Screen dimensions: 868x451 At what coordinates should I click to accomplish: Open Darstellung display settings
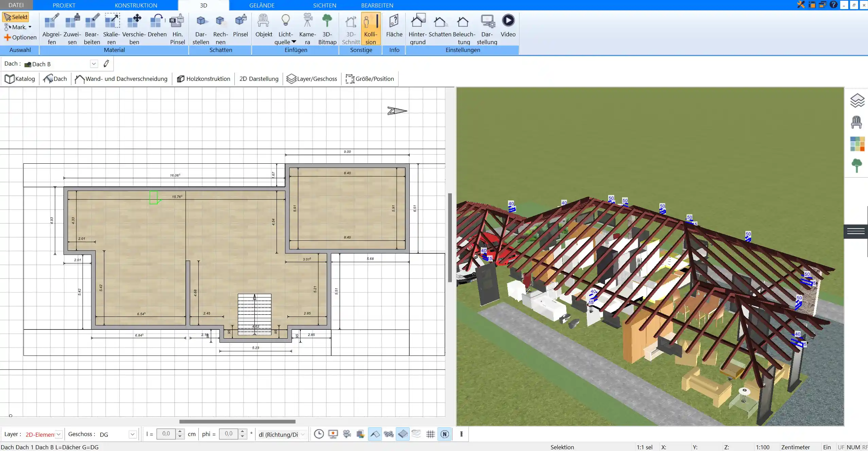pyautogui.click(x=487, y=29)
